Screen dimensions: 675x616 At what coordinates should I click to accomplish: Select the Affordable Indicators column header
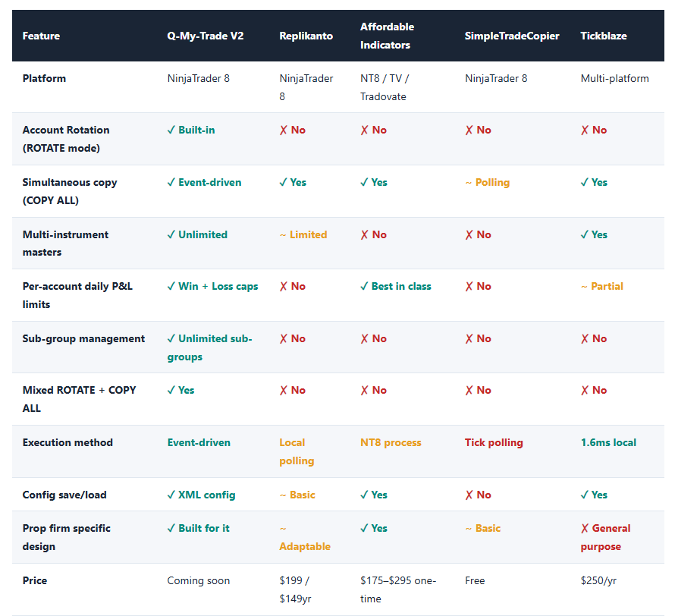(387, 36)
